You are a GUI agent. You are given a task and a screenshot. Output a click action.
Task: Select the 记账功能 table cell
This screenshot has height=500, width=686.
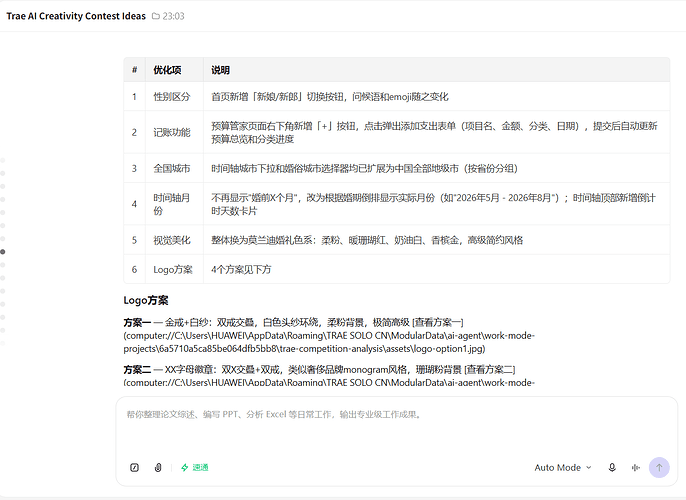point(172,133)
